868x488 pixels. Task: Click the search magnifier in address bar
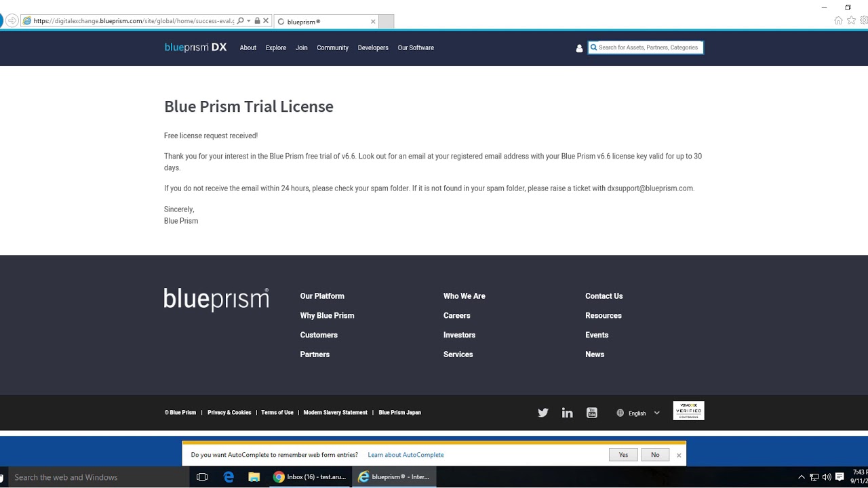point(241,21)
